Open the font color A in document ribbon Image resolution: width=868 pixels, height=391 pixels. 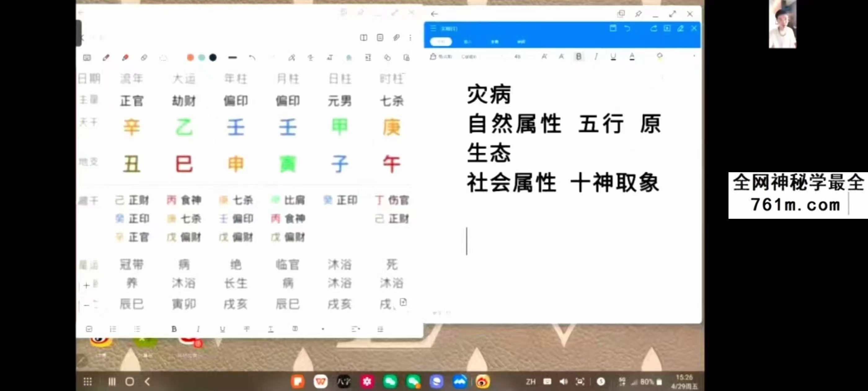coord(632,57)
